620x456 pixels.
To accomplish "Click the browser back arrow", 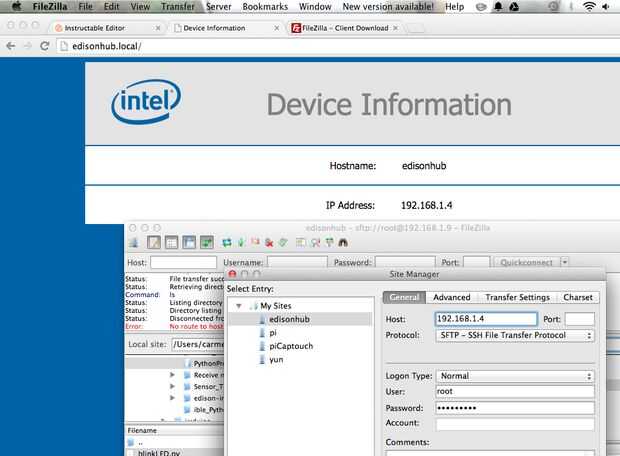I will coord(11,46).
